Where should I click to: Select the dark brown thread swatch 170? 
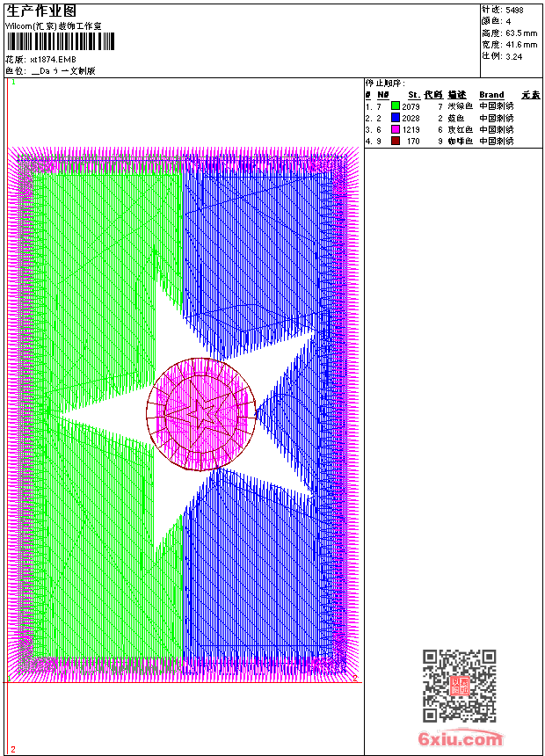coord(396,141)
